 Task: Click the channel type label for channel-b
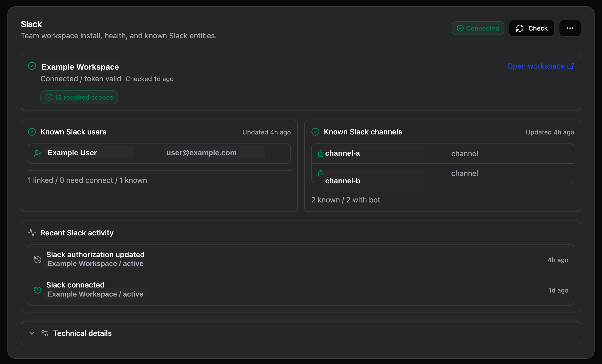(x=465, y=173)
